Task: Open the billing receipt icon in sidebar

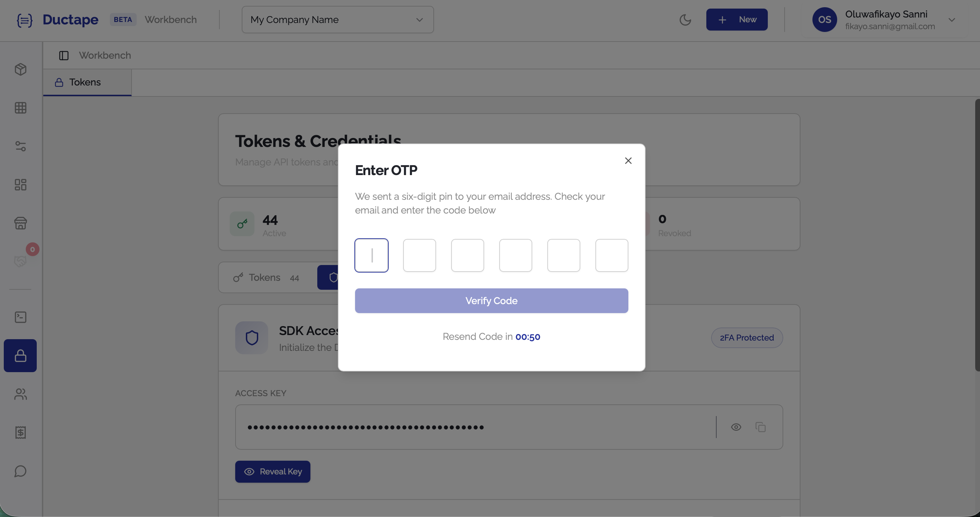Action: pyautogui.click(x=20, y=432)
